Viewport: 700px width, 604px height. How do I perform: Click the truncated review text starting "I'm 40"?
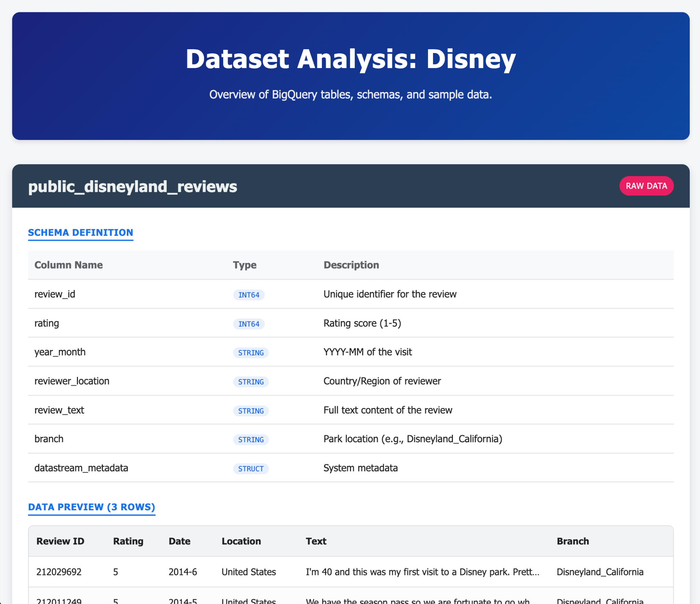(x=422, y=572)
